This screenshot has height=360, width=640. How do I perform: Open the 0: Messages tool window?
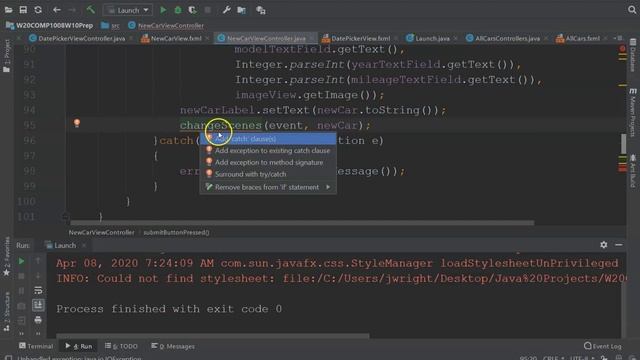coord(173,346)
